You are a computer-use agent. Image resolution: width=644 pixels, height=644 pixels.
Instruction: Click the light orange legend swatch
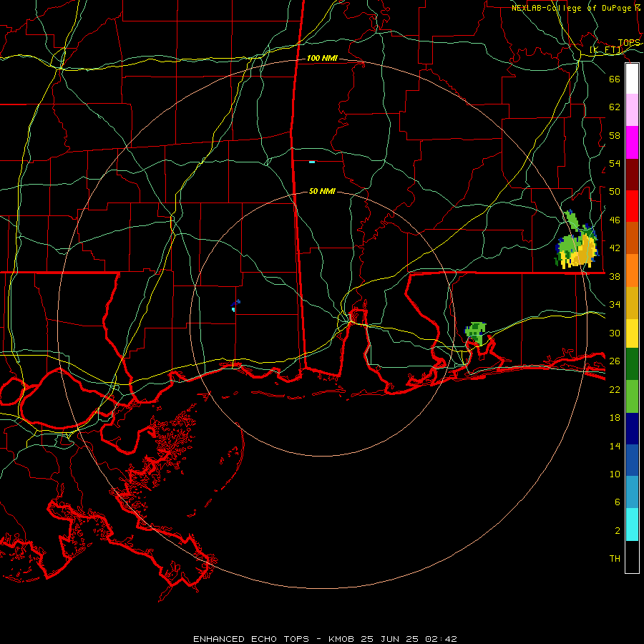point(632,270)
